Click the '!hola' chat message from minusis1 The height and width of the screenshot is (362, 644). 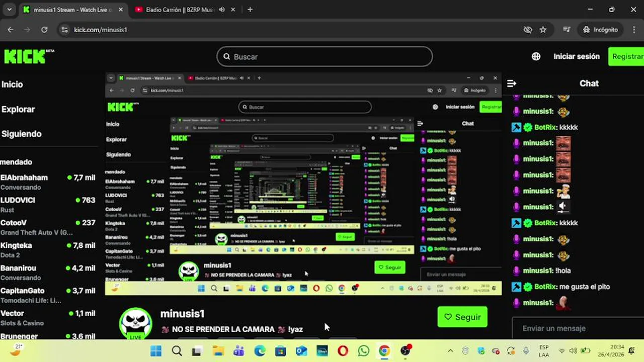pos(563,270)
